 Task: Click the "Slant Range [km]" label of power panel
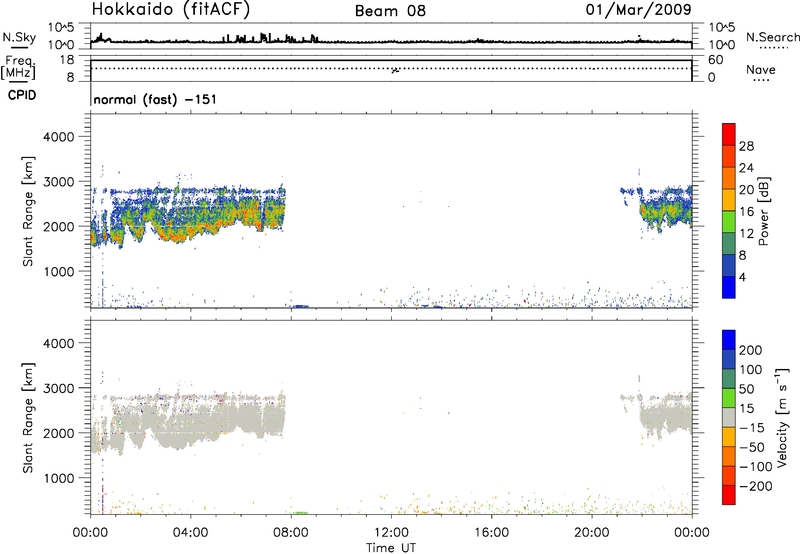28,211
